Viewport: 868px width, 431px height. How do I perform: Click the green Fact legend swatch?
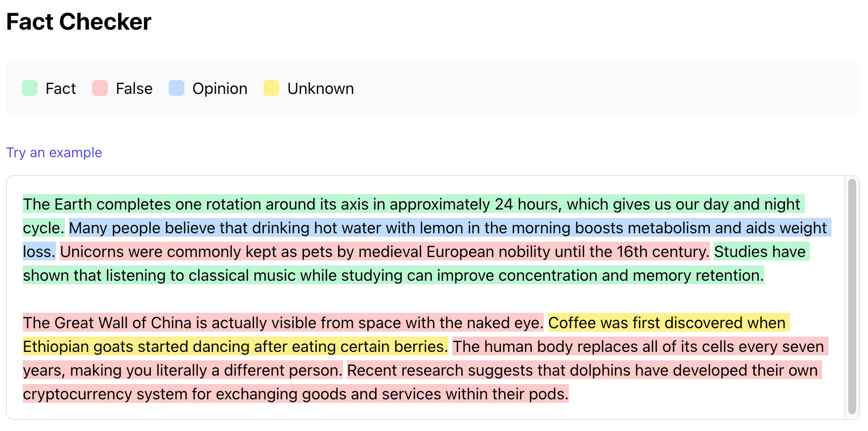pos(30,88)
